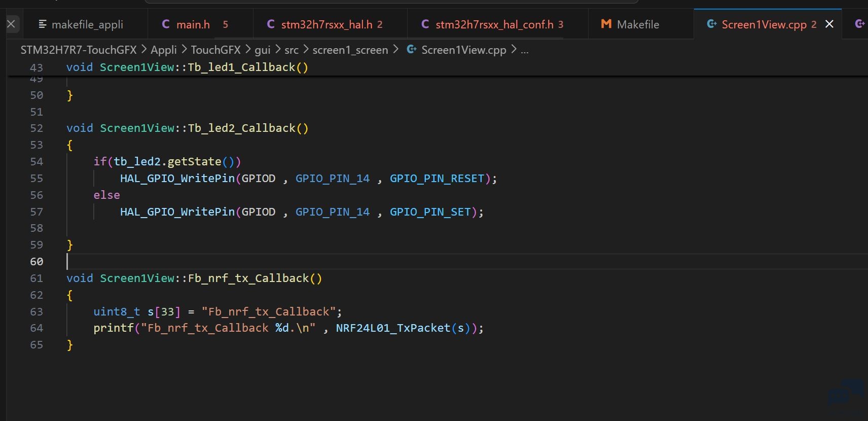Expand the Appli breadcrumb segment

point(164,50)
